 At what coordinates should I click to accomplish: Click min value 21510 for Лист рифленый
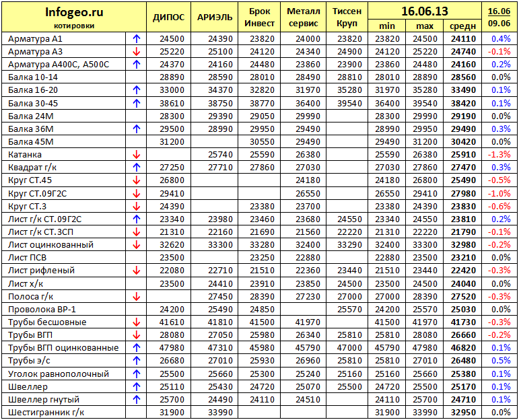coord(387,271)
